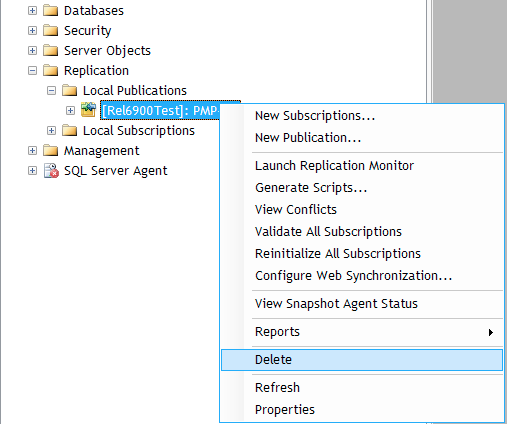Click the Server Objects folder icon
This screenshot has width=507, height=424.
[51, 51]
